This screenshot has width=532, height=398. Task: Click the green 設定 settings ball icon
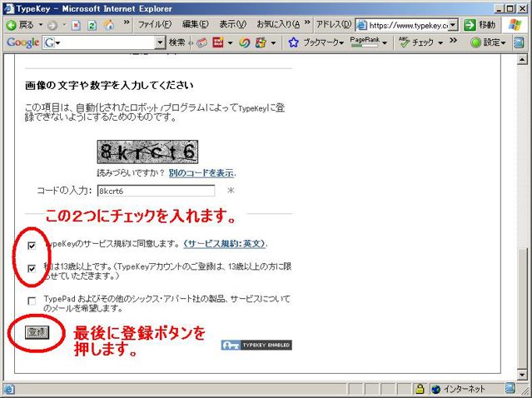pos(476,42)
